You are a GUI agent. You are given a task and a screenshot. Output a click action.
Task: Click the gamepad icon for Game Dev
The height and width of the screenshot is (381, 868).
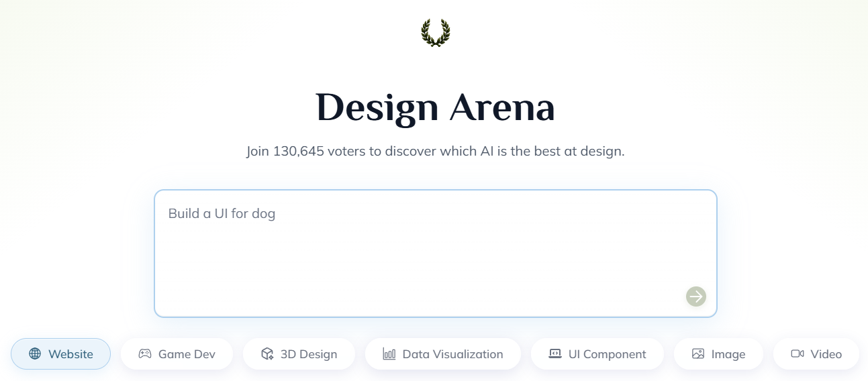(x=145, y=354)
